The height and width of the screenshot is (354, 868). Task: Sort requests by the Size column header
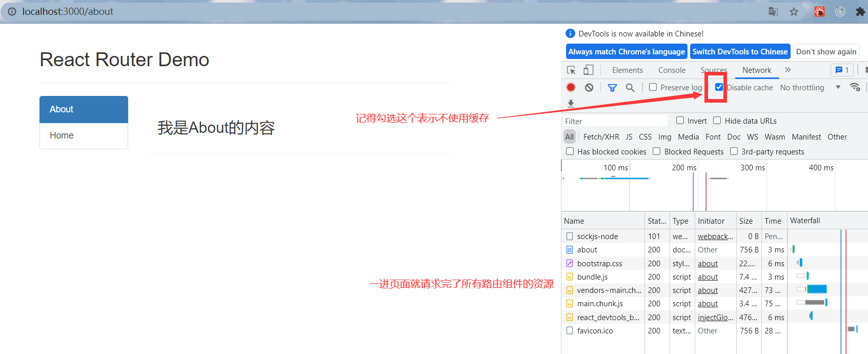[x=749, y=221]
